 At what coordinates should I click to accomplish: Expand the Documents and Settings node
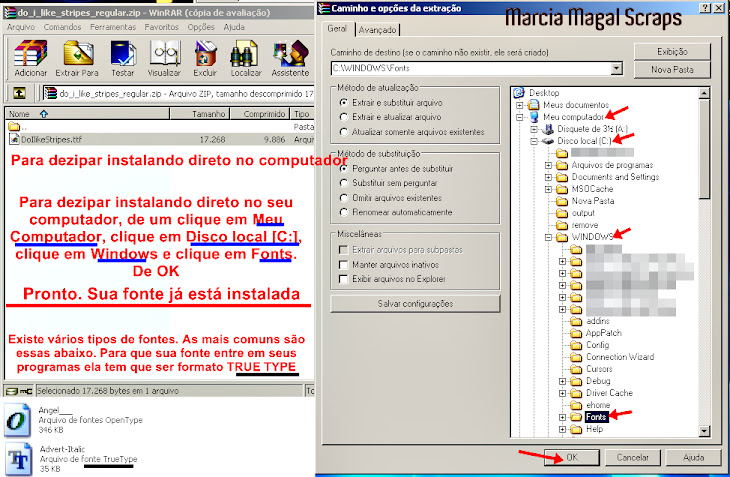point(548,177)
